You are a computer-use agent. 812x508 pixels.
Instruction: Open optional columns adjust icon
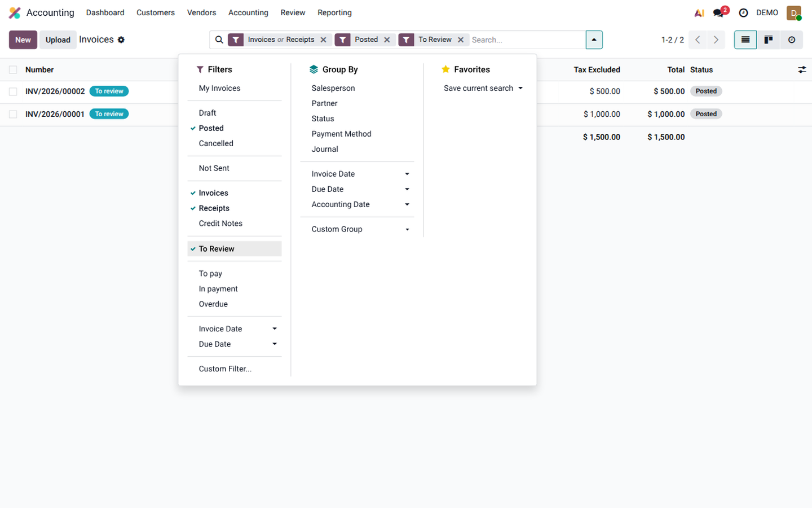click(x=802, y=69)
